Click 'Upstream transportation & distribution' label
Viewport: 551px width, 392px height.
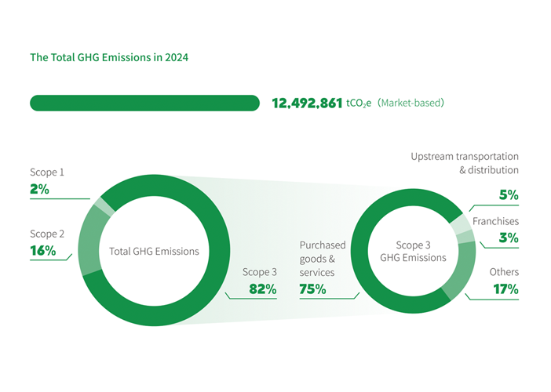(465, 163)
